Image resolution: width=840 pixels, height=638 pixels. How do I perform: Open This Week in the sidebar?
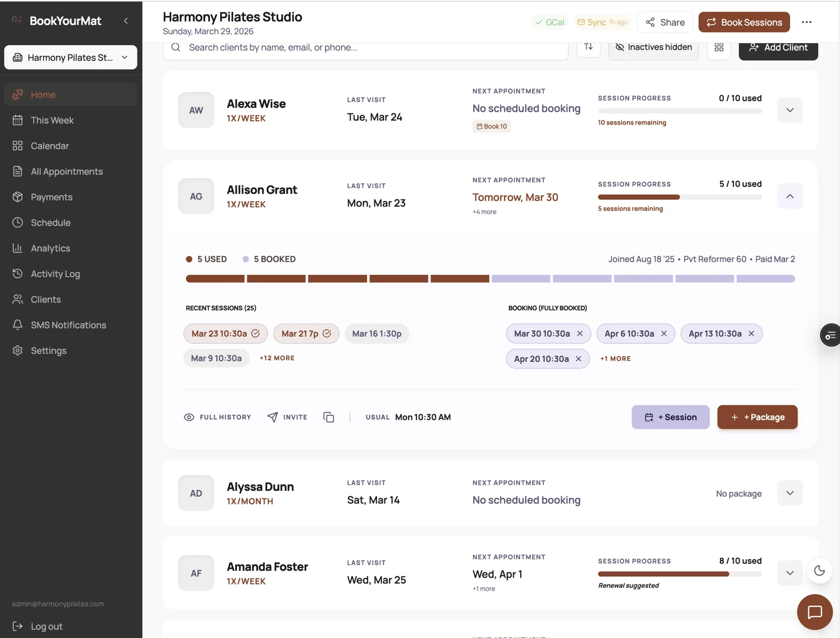pos(71,120)
